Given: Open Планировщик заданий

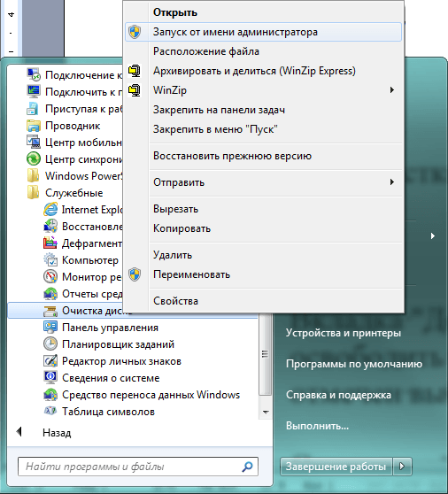Looking at the screenshot, I should point(118,344).
